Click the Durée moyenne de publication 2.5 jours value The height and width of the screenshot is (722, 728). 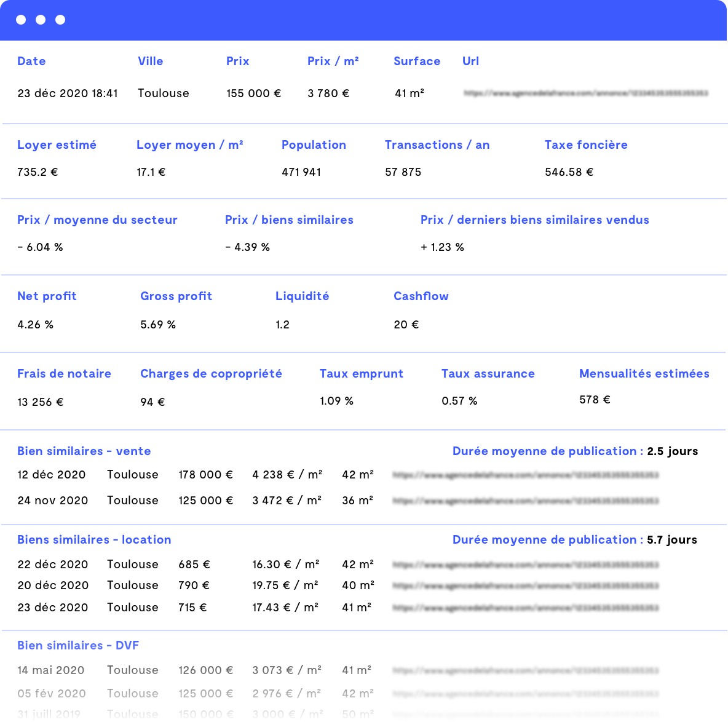pos(673,451)
